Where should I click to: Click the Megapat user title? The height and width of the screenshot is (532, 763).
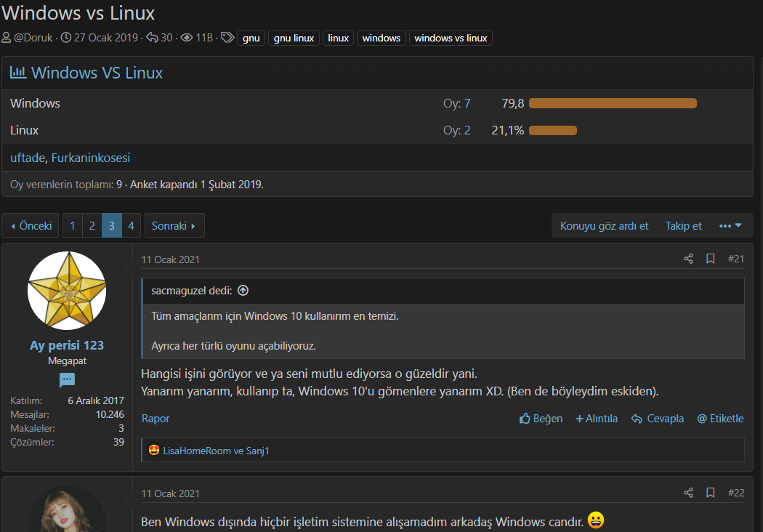click(67, 360)
